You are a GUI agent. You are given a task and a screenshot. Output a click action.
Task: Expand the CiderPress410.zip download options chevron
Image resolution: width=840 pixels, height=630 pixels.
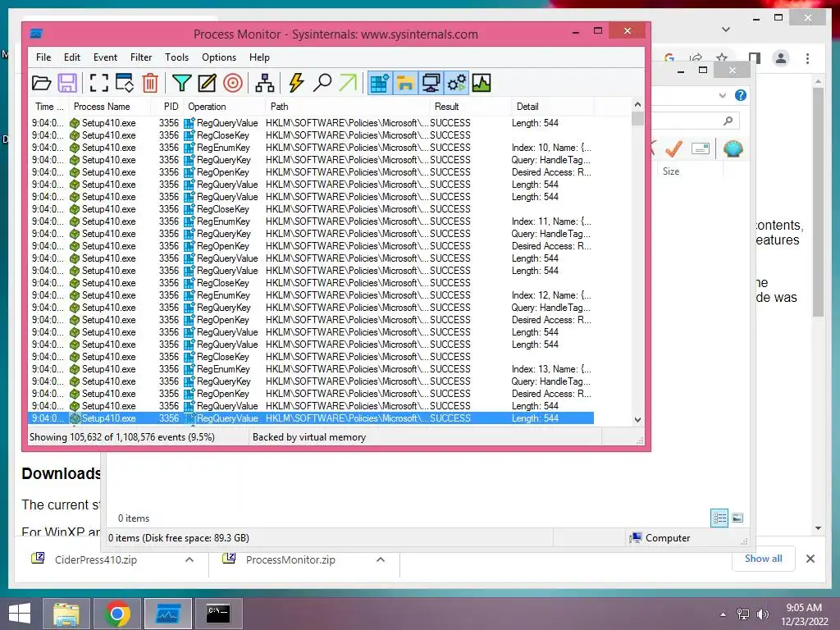(189, 559)
